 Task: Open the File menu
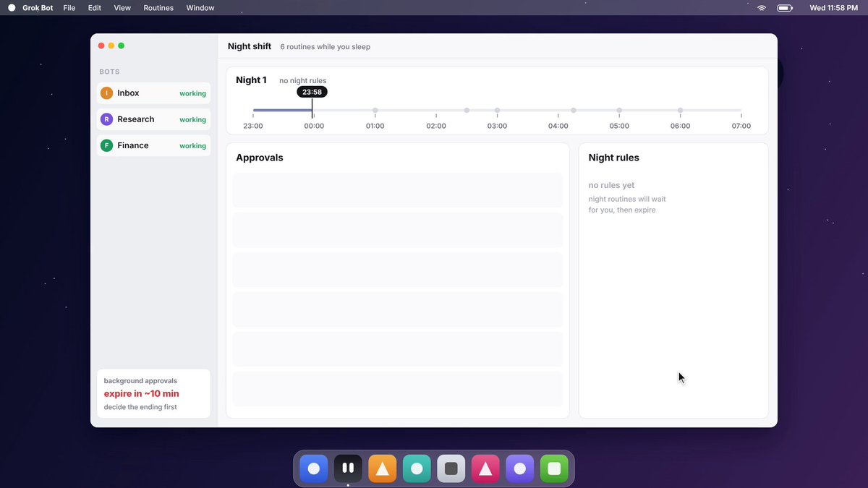point(69,8)
